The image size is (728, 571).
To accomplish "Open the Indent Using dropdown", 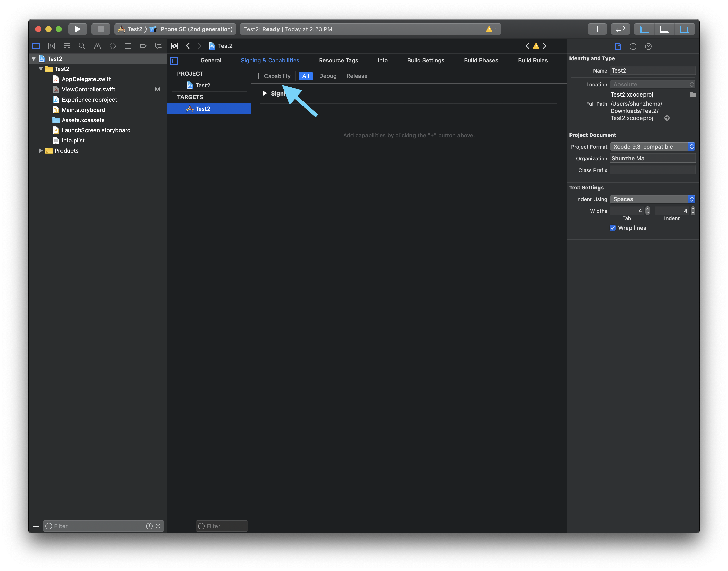I will coord(652,199).
